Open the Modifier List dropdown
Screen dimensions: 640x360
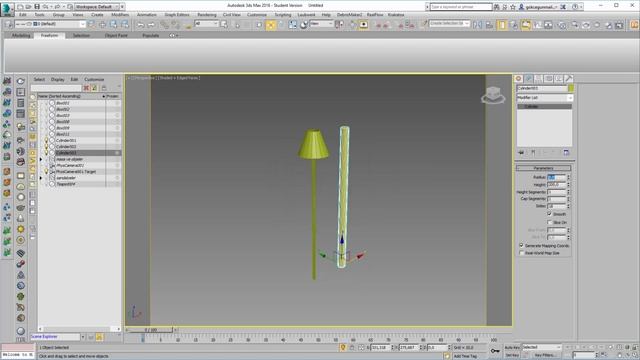(544, 98)
